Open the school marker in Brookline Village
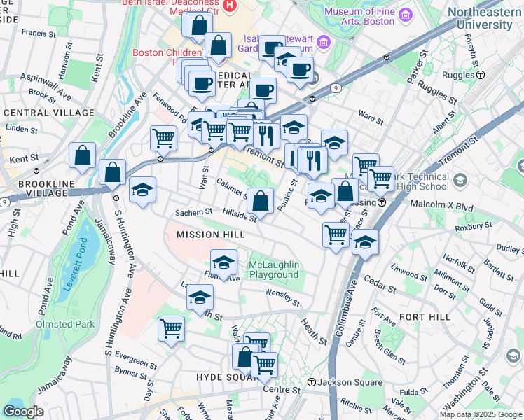The height and width of the screenshot is (420, 524). [142, 190]
